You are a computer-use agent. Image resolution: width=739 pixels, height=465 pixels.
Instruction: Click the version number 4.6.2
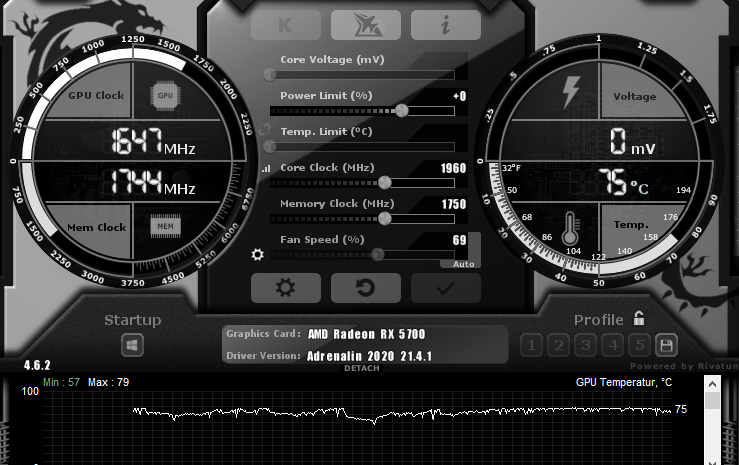coord(37,365)
